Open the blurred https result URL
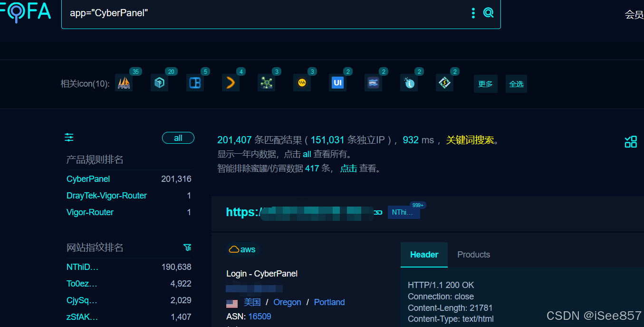The width and height of the screenshot is (644, 327). (299, 212)
